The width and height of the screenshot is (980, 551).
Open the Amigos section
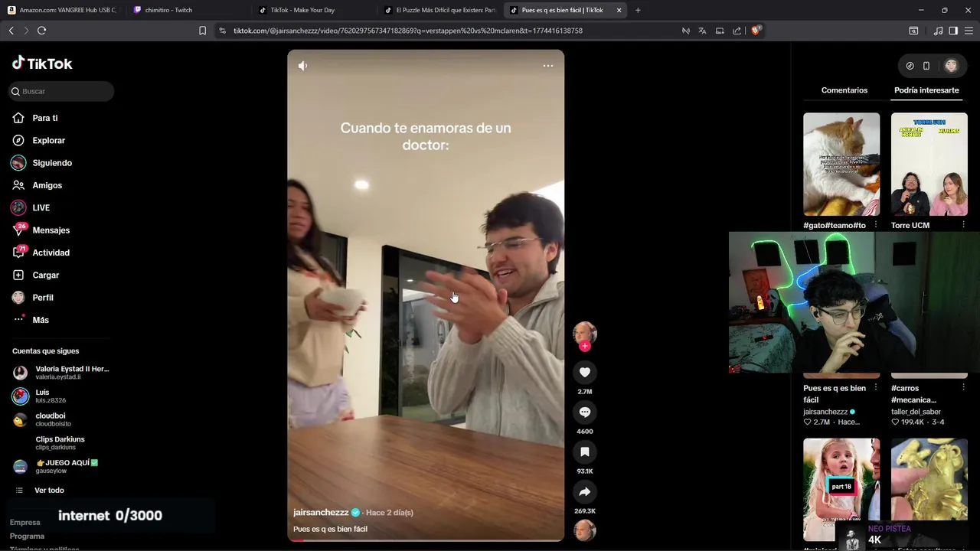[x=38, y=185]
